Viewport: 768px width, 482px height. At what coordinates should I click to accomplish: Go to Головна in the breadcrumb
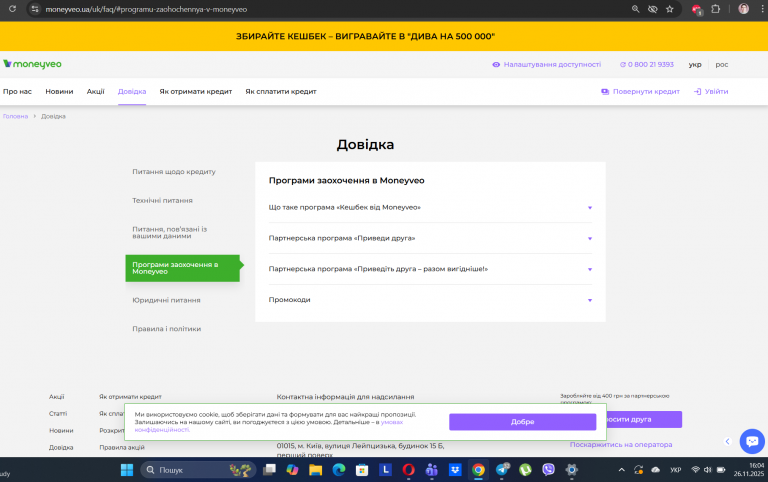coord(15,117)
